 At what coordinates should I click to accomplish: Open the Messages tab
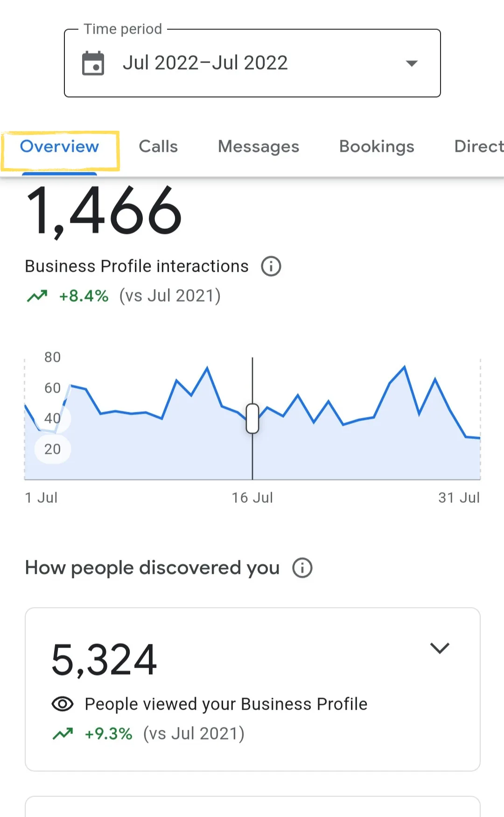coord(259,147)
